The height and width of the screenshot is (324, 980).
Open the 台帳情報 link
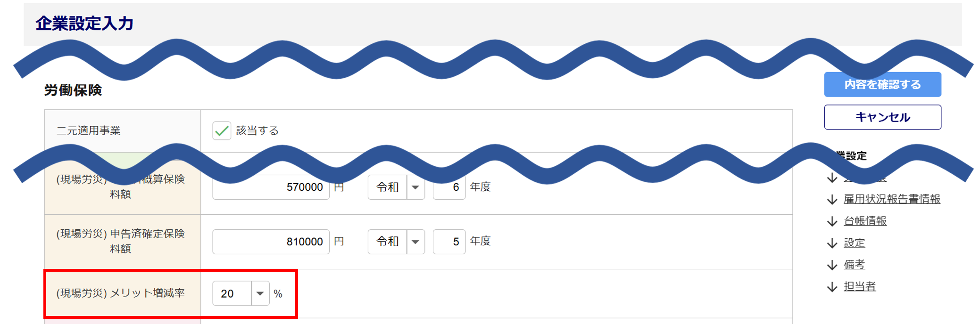point(865,221)
